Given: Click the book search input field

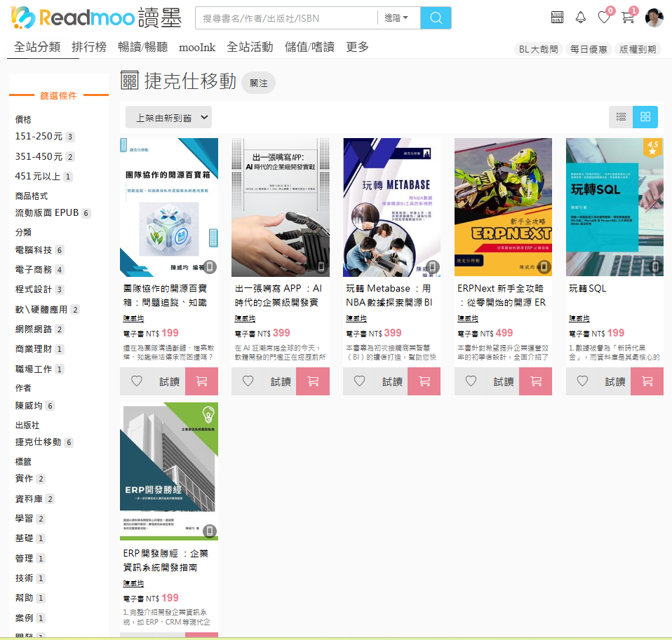Looking at the screenshot, I should pos(286,18).
